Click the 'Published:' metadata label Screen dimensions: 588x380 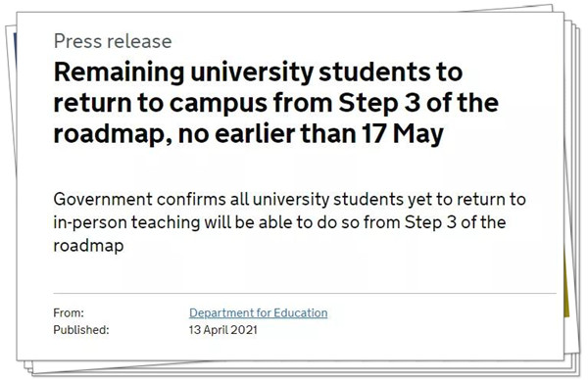pos(81,330)
